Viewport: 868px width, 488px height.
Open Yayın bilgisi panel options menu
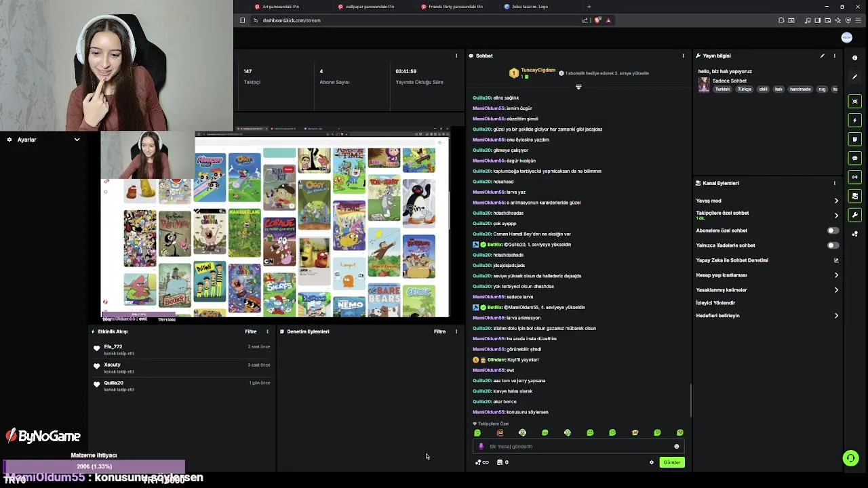pyautogui.click(x=835, y=56)
